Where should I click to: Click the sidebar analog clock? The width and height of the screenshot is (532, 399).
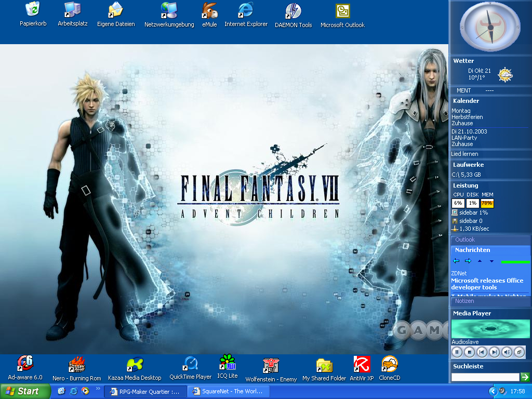click(490, 26)
